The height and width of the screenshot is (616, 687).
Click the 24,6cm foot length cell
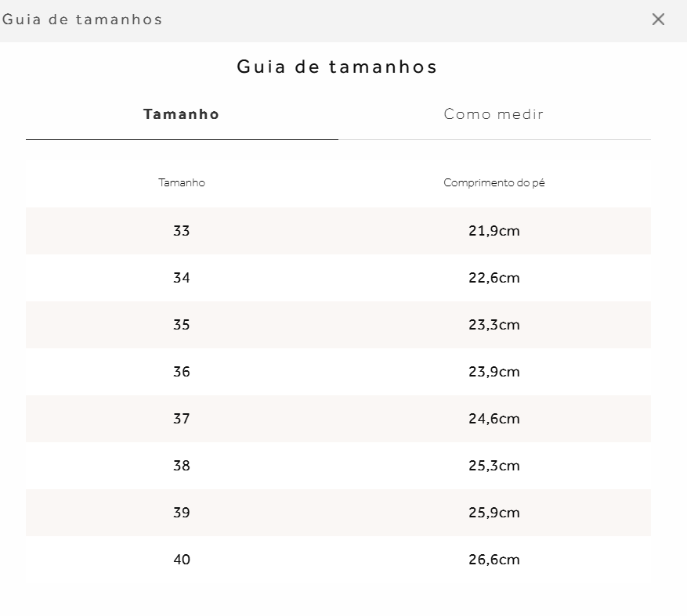coord(494,419)
